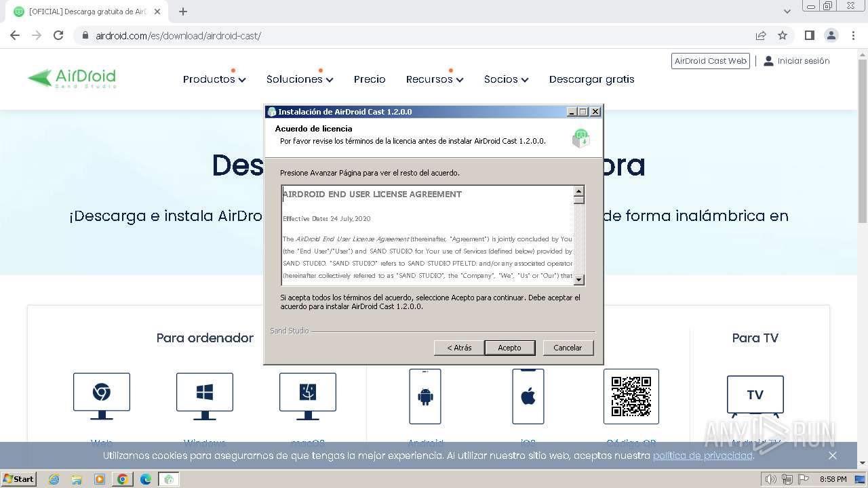Launch Internet Explorer from taskbar
Viewport: 868px width, 488px height.
click(x=54, y=479)
